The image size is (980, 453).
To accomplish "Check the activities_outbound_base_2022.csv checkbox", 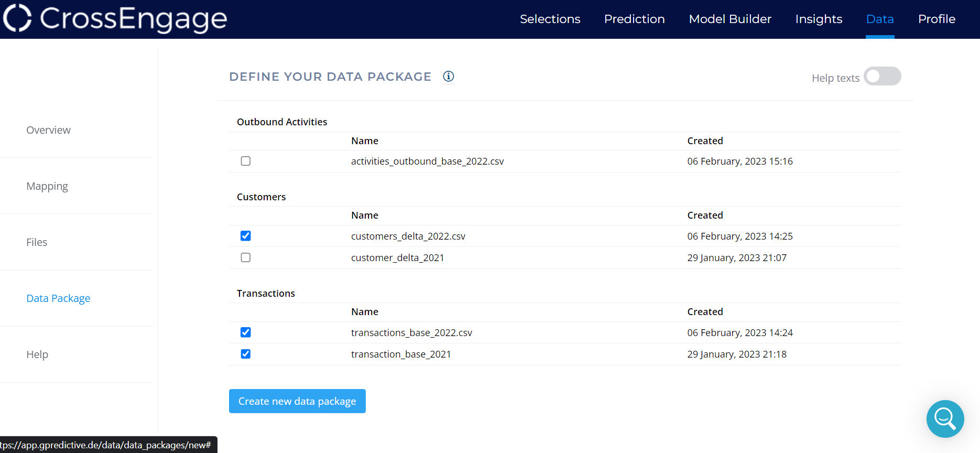I will coord(246,161).
